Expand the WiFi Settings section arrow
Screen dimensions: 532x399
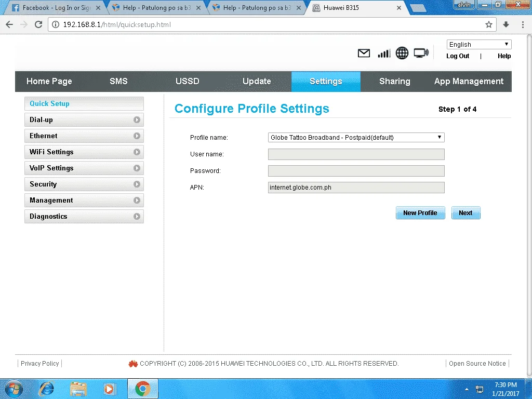click(x=137, y=152)
